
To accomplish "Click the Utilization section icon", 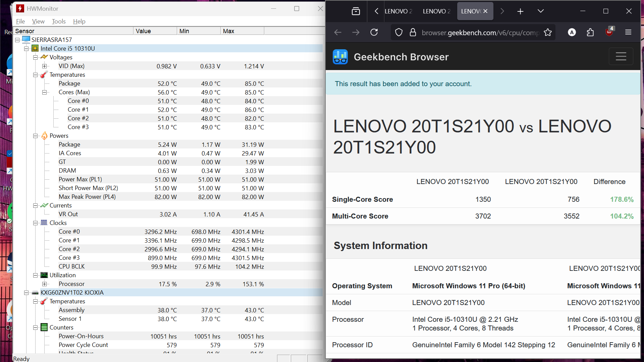I will coord(44,275).
